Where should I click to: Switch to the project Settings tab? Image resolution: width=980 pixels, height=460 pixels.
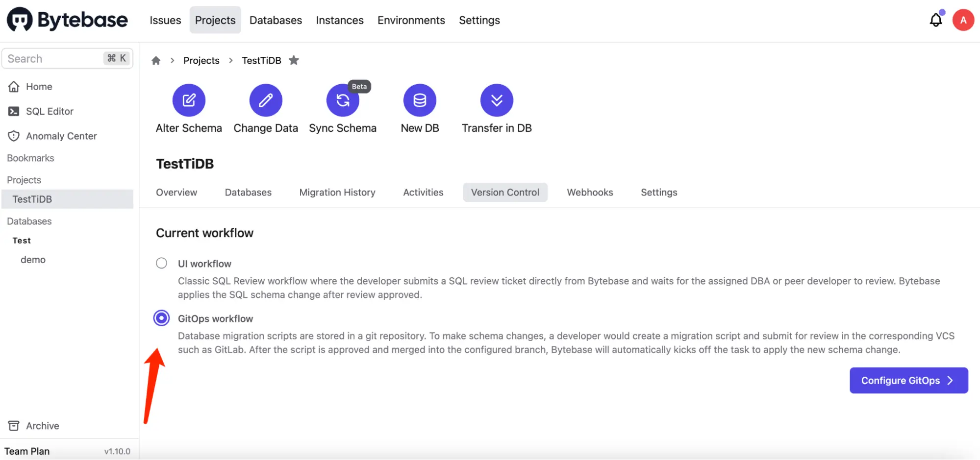(x=659, y=193)
